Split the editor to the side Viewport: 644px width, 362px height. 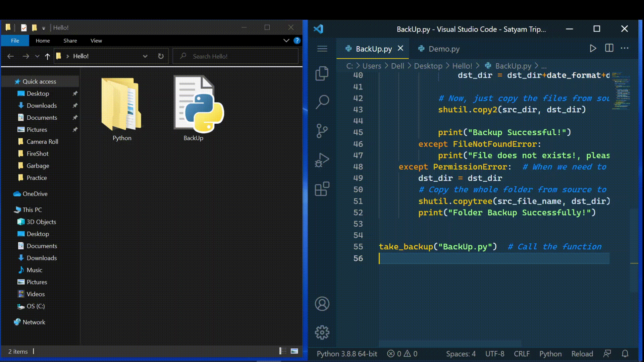[609, 48]
